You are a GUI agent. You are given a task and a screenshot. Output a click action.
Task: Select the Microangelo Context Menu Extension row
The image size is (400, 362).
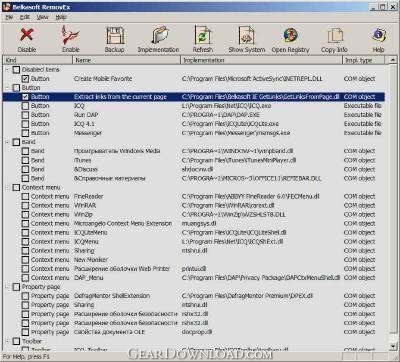tap(193, 224)
